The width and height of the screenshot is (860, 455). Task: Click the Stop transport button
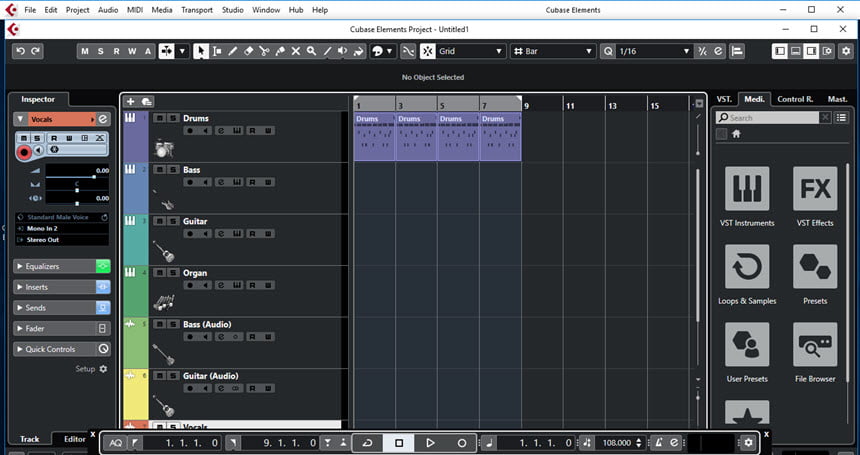click(x=399, y=443)
